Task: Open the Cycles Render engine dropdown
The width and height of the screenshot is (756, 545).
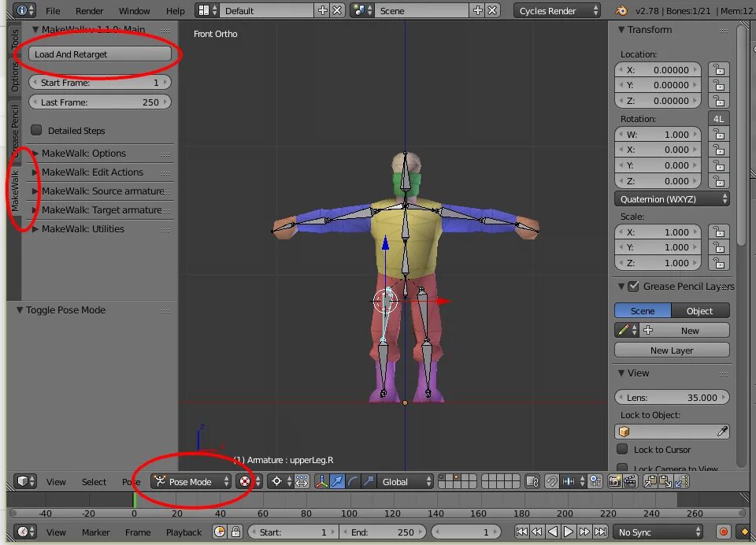Action: point(557,10)
